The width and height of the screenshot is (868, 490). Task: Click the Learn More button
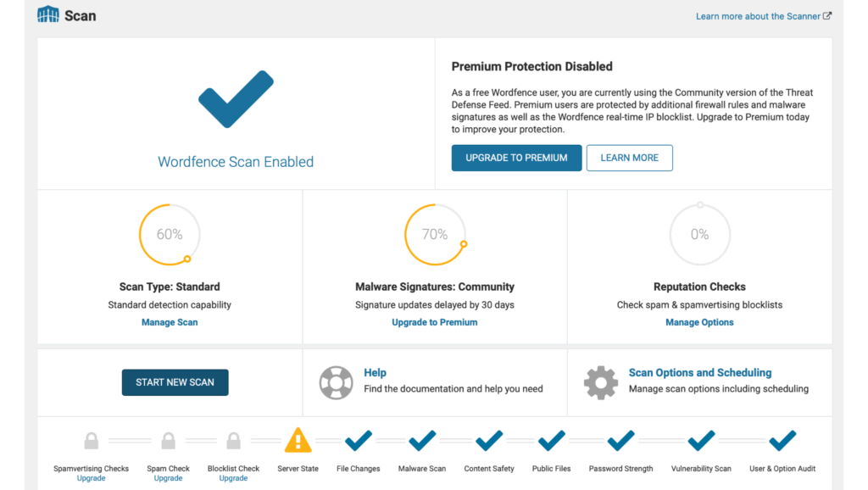point(630,158)
